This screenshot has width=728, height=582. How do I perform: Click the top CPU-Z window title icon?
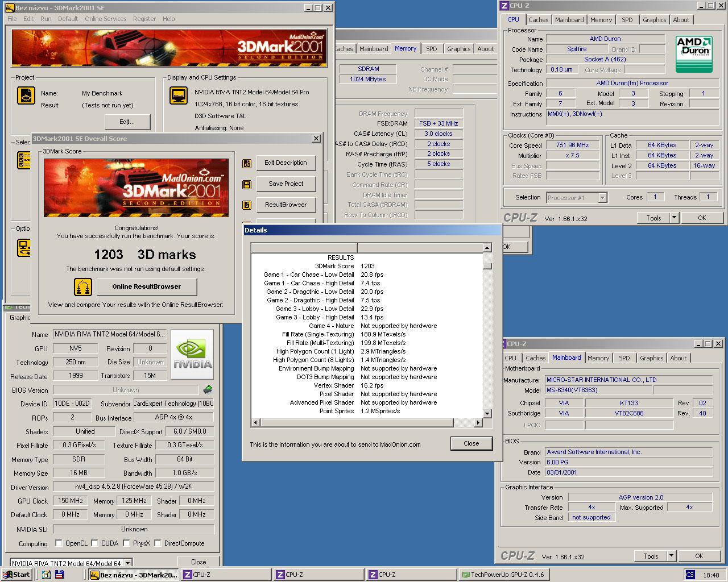(x=504, y=6)
